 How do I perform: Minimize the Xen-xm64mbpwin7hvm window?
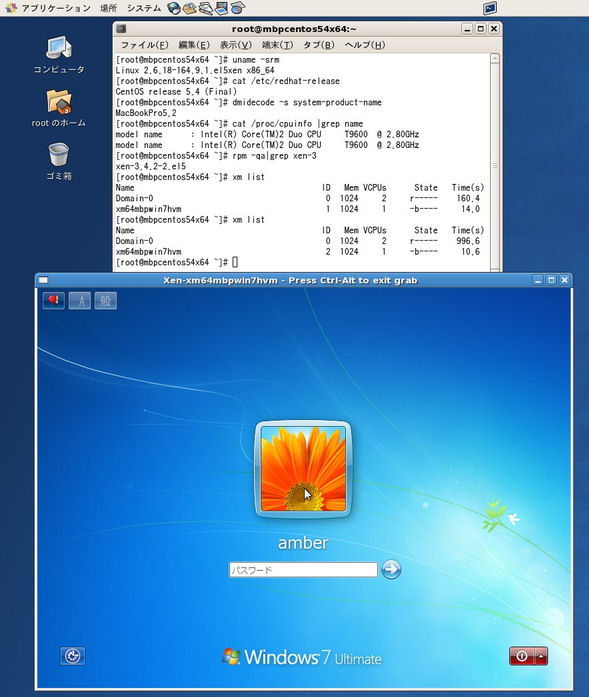(x=538, y=280)
